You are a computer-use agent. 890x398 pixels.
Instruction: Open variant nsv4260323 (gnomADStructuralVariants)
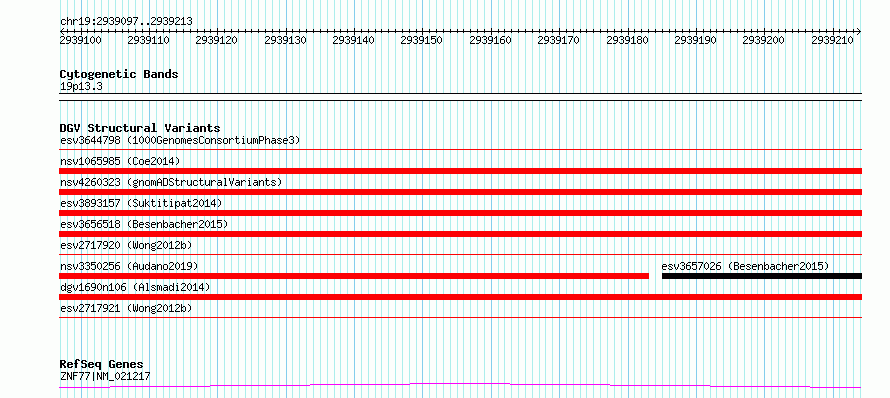tap(171, 182)
